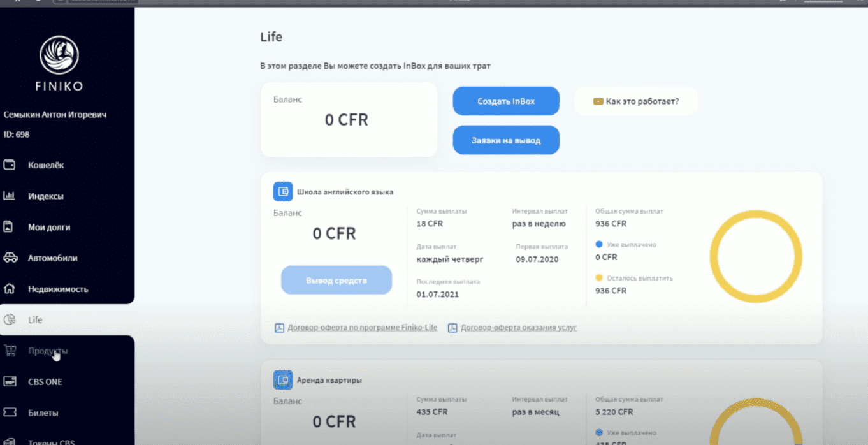Click the house icon beside Недвижимость
This screenshot has height=445, width=868.
(10, 288)
